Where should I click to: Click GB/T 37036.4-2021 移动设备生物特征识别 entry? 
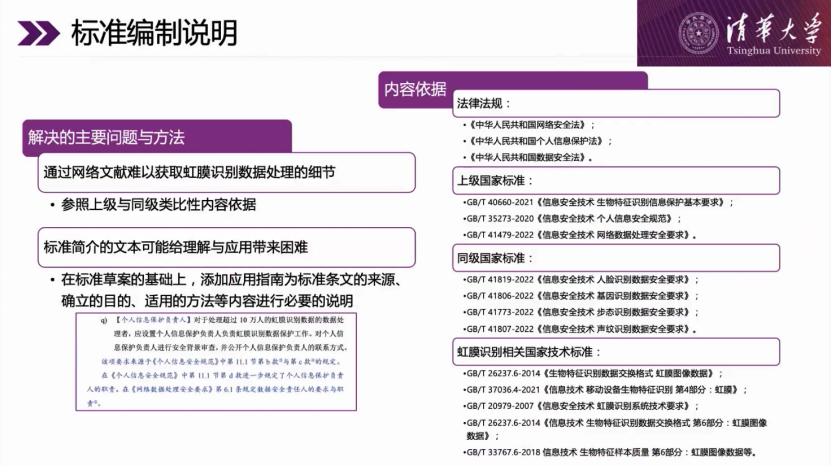(605, 390)
